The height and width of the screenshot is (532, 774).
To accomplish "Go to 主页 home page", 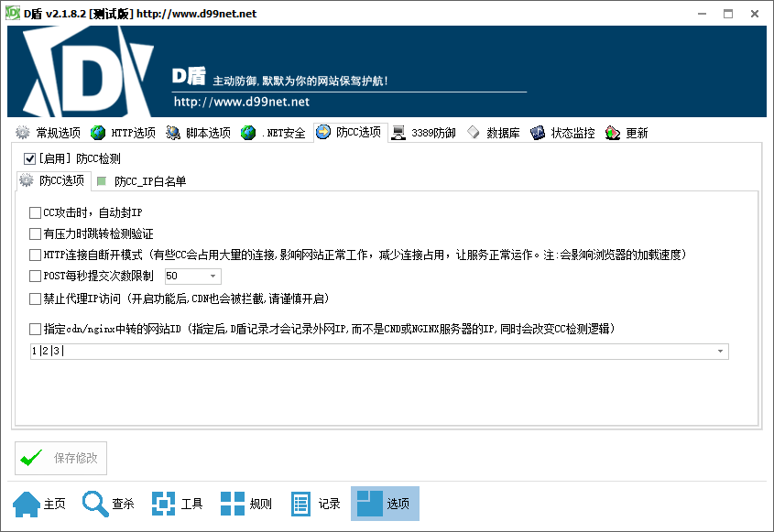I will click(x=39, y=504).
